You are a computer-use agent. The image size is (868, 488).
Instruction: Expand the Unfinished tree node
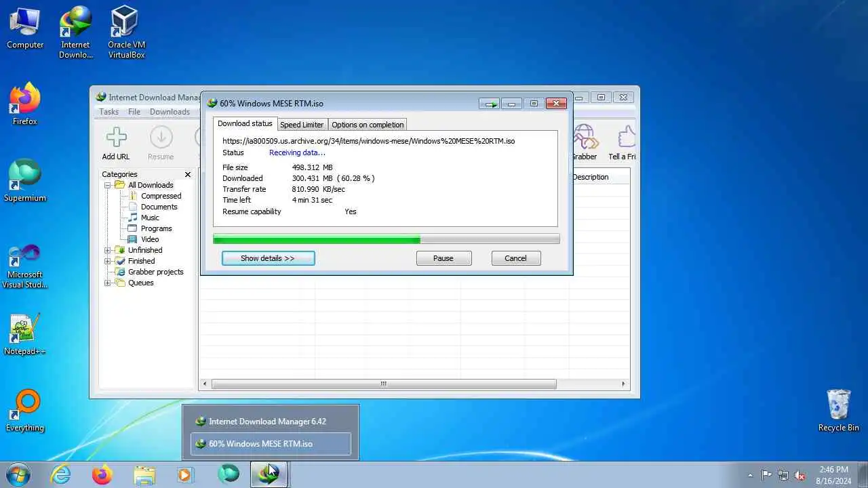coord(107,250)
